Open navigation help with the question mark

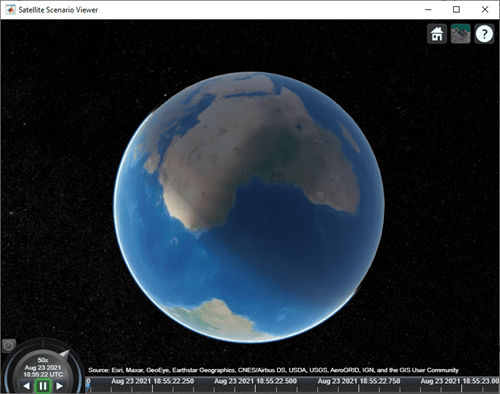[484, 34]
